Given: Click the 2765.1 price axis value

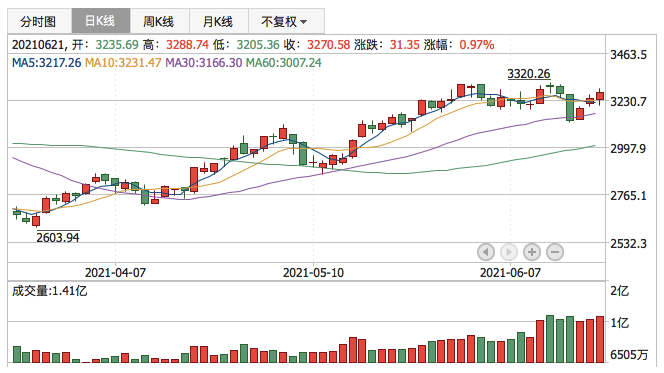Looking at the screenshot, I should tap(628, 196).
